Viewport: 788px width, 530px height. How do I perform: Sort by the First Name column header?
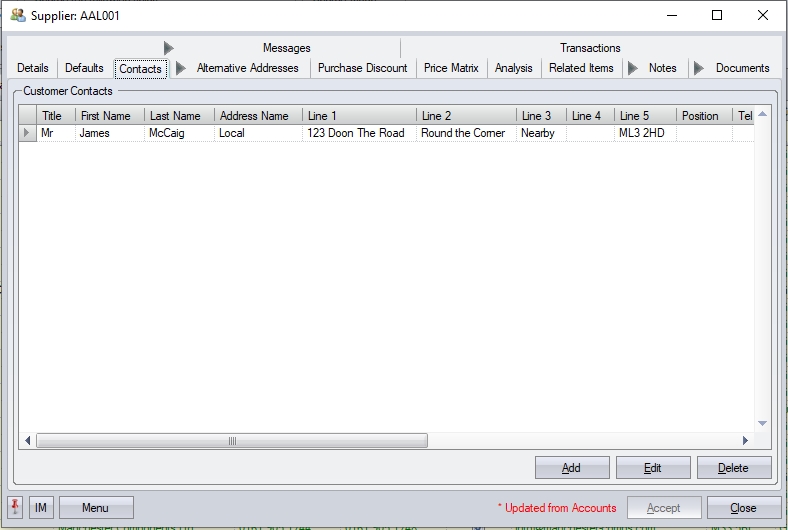click(x=110, y=116)
